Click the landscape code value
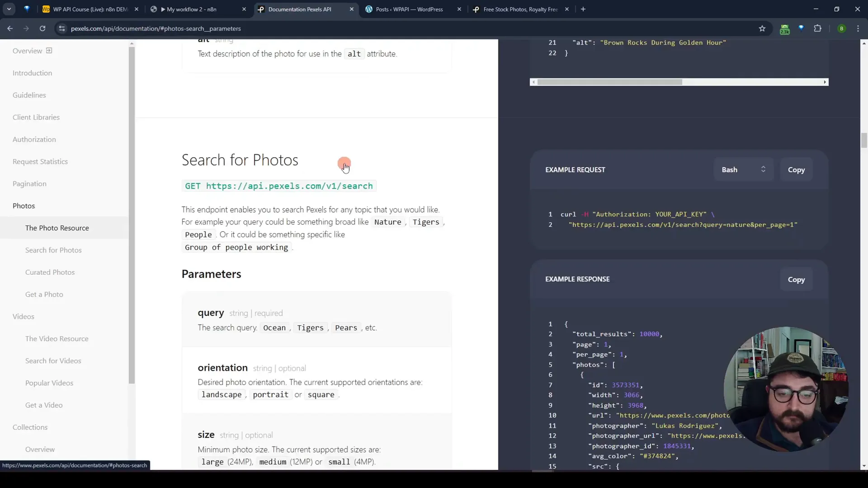Viewport: 868px width, 488px height. coord(222,395)
